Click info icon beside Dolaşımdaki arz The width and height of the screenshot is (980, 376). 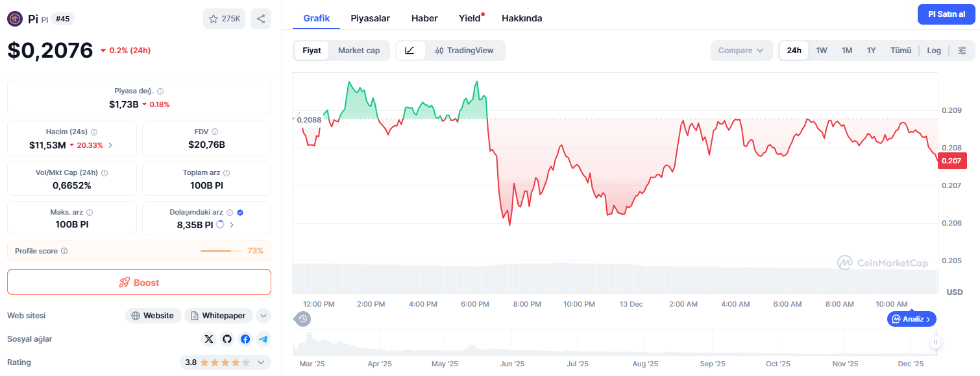coord(230,213)
